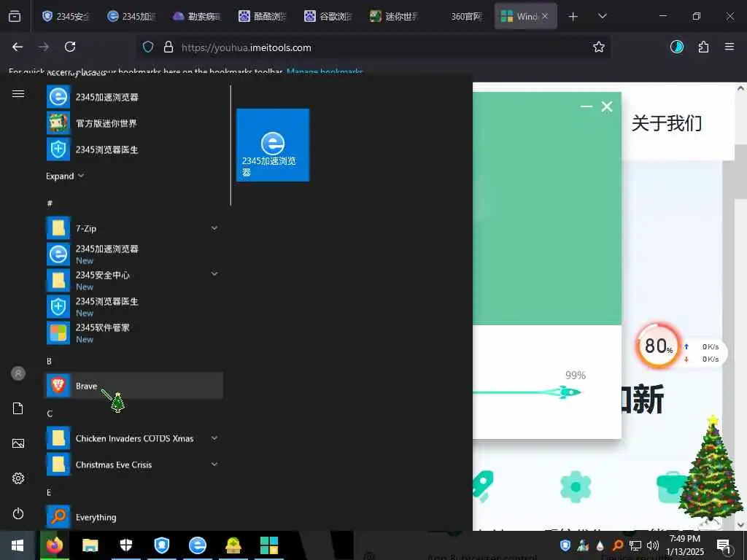
Task: Launch Everything search app
Action: pos(133,517)
